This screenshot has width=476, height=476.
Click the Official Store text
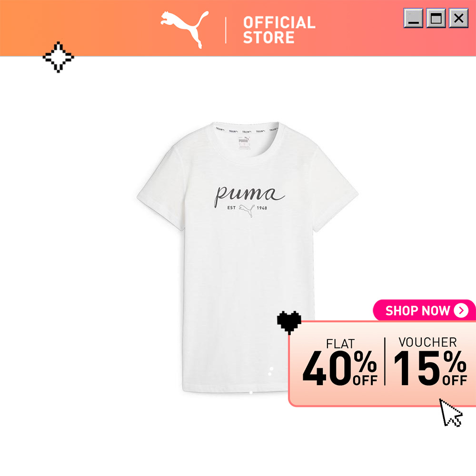click(279, 30)
